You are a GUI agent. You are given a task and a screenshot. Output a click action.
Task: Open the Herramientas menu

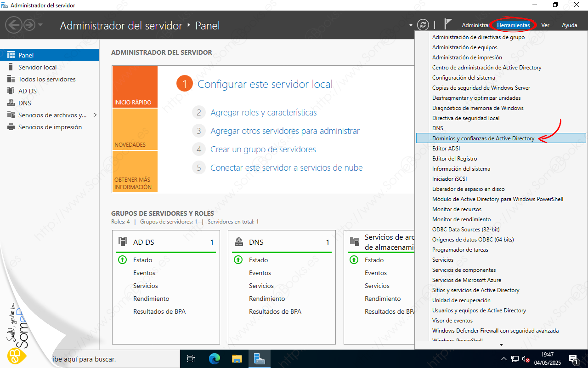(513, 25)
